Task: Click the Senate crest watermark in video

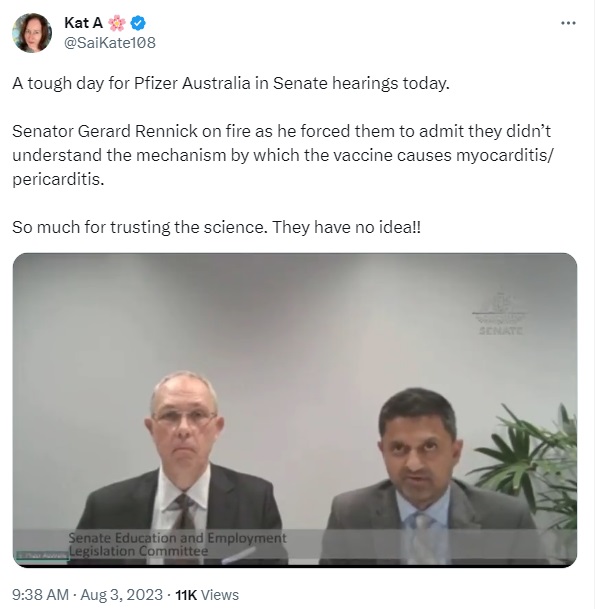Action: coord(500,314)
